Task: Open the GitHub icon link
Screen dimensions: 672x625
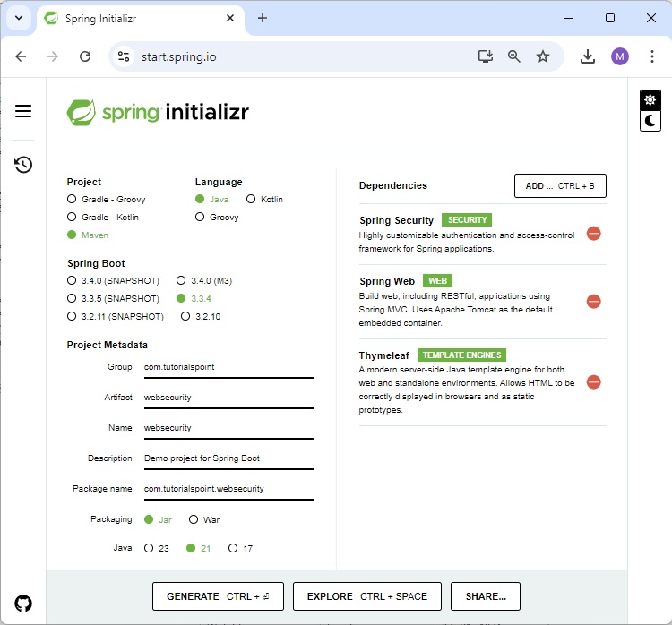Action: click(23, 604)
